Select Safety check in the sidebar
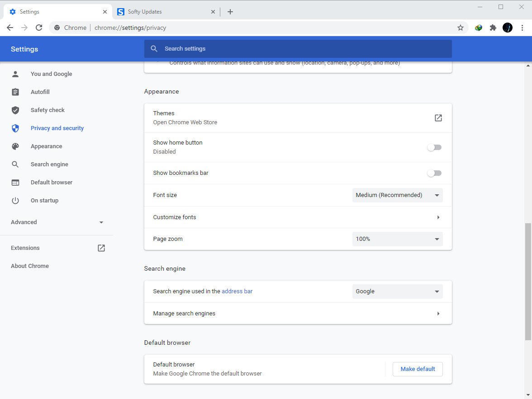The height and width of the screenshot is (399, 532). point(47,110)
